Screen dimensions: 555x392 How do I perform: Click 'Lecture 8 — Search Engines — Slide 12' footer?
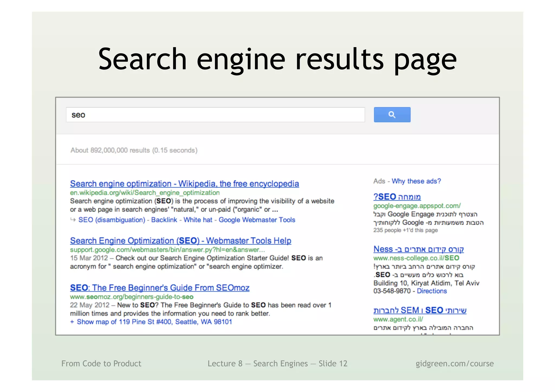tap(277, 364)
